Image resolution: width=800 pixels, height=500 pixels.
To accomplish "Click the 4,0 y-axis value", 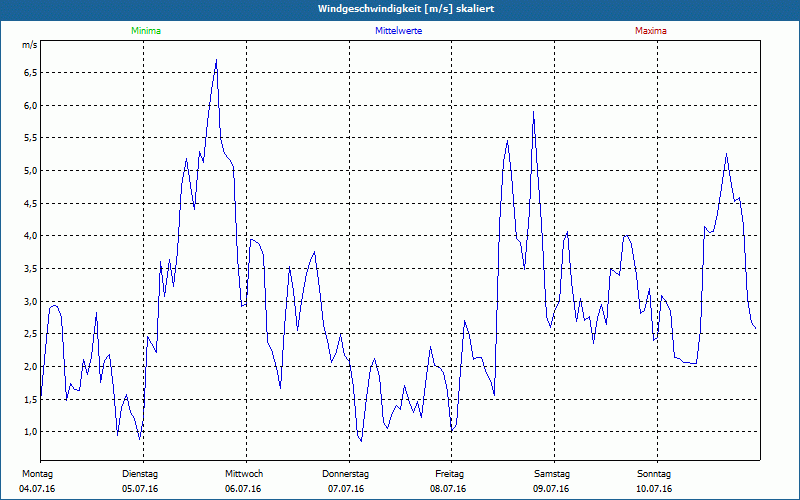I will [31, 236].
